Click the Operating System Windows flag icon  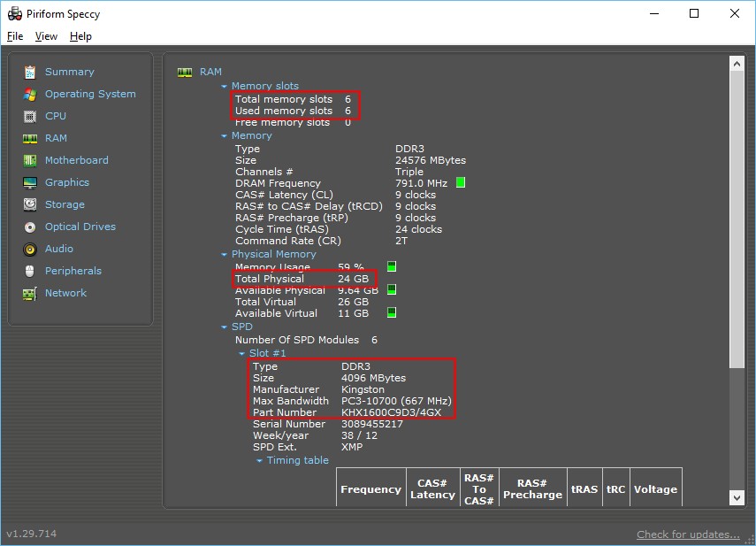(30, 94)
